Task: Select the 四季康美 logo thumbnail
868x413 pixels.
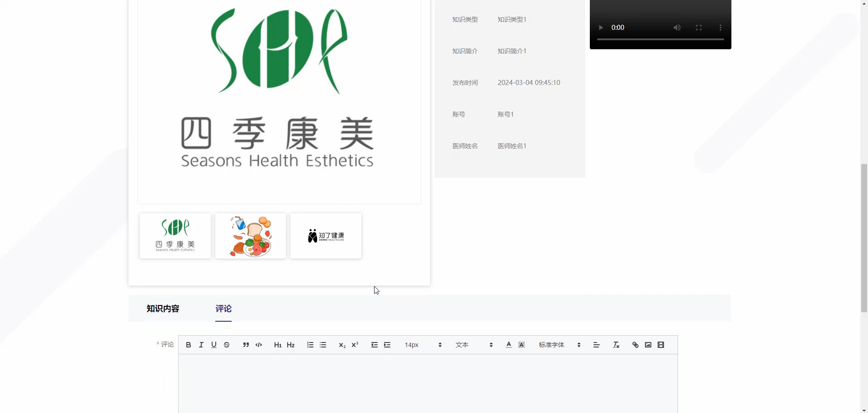Action: (x=175, y=236)
